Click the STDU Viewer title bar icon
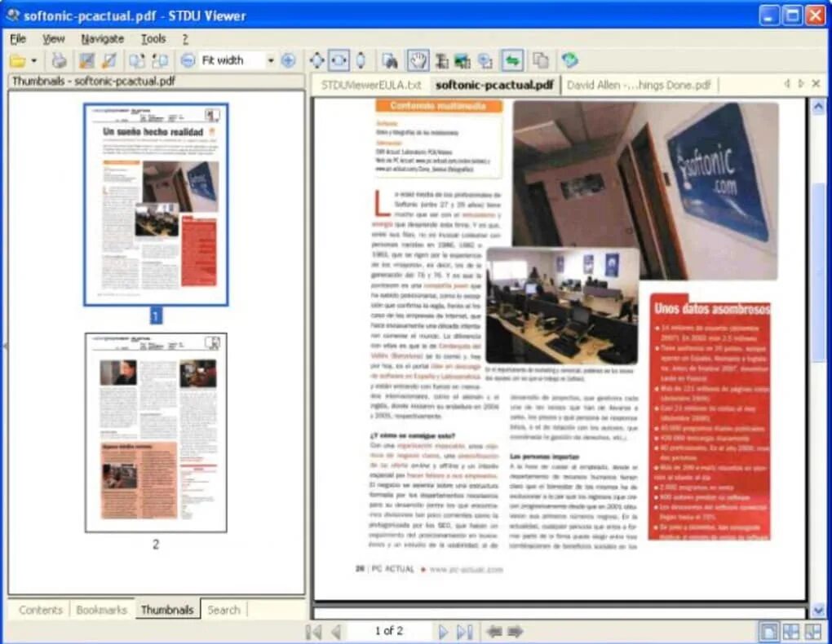Viewport: 832px width, 644px height. point(12,15)
